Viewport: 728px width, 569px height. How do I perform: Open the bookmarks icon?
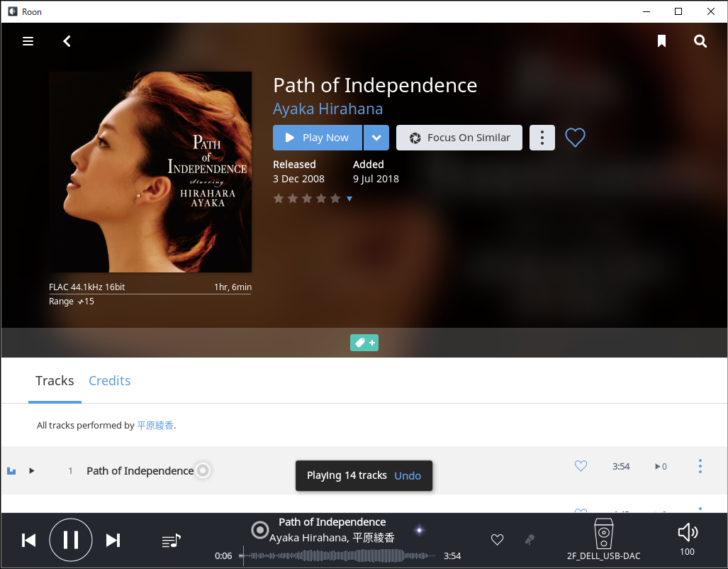[661, 41]
